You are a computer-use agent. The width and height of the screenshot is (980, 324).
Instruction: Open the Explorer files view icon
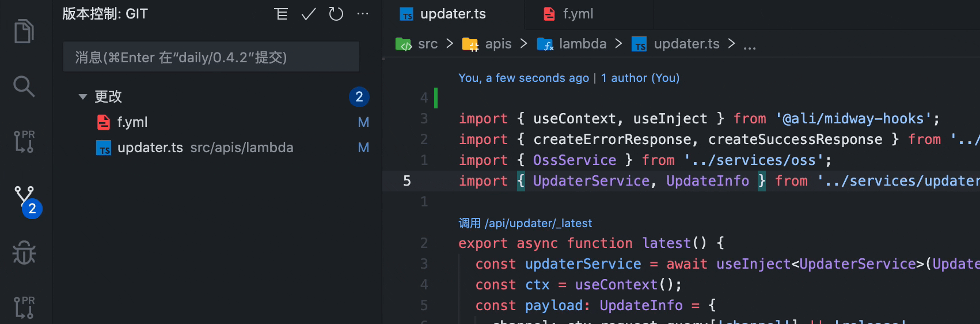[24, 31]
